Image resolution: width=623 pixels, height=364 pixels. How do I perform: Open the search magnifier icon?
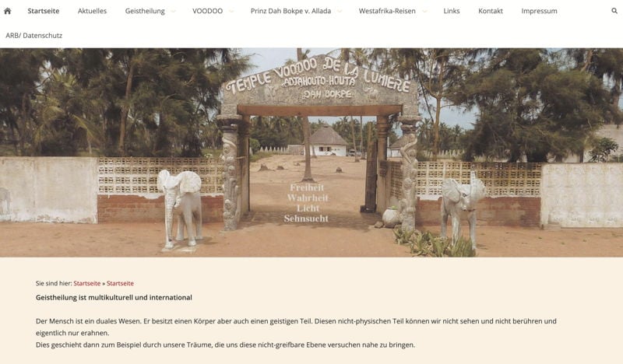[614, 11]
